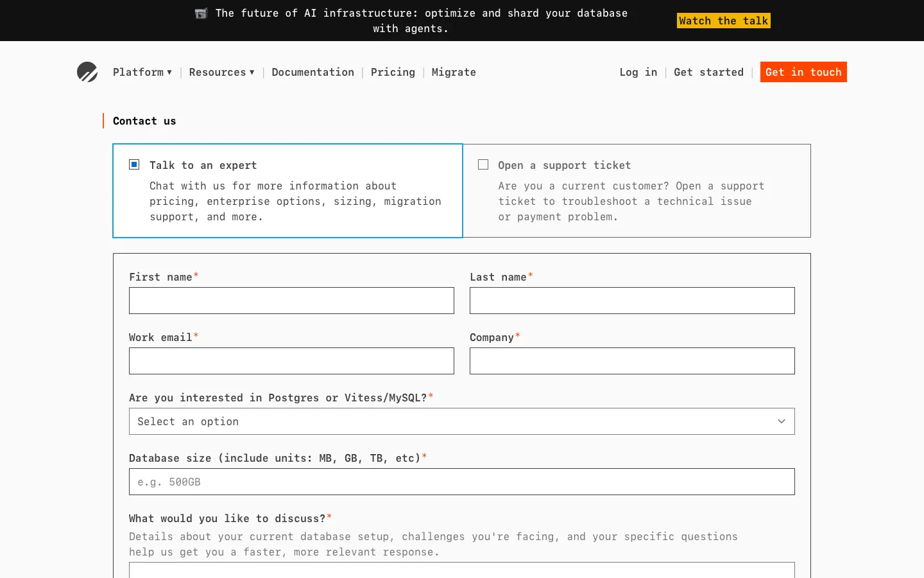Click the description text under Open a support ticket
Viewport: 924px width, 578px height.
[x=631, y=201]
